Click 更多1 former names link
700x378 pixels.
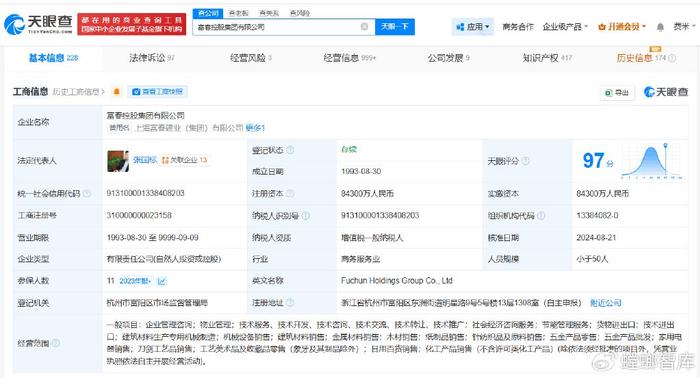(255, 128)
